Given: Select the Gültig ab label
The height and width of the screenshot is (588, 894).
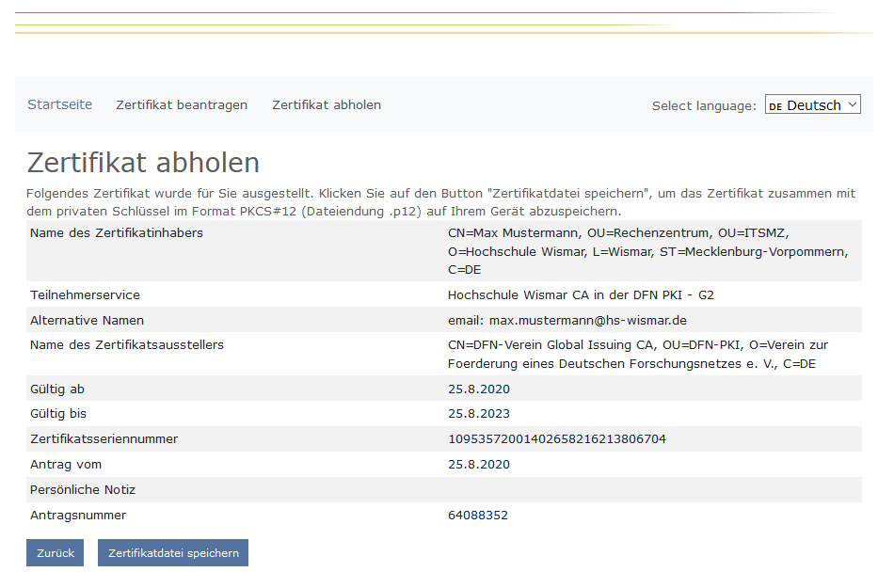Looking at the screenshot, I should [57, 389].
